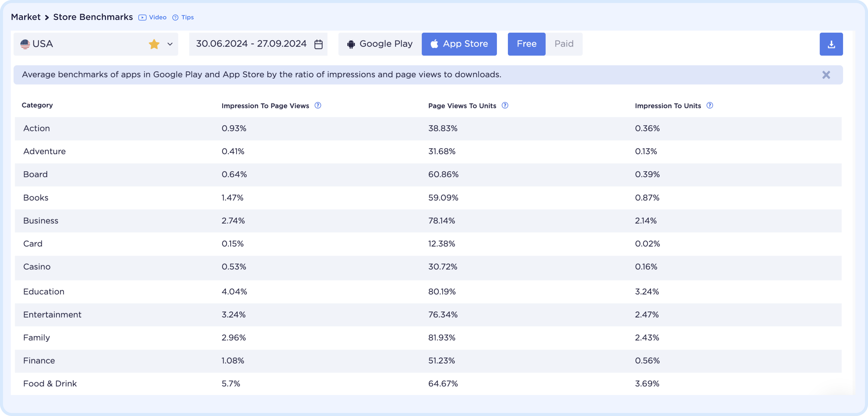Select the Food & Drink category row
868x416 pixels.
pos(428,384)
